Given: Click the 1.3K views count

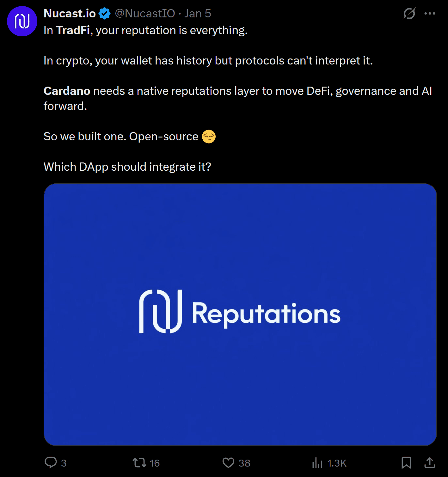Looking at the screenshot, I should [337, 463].
